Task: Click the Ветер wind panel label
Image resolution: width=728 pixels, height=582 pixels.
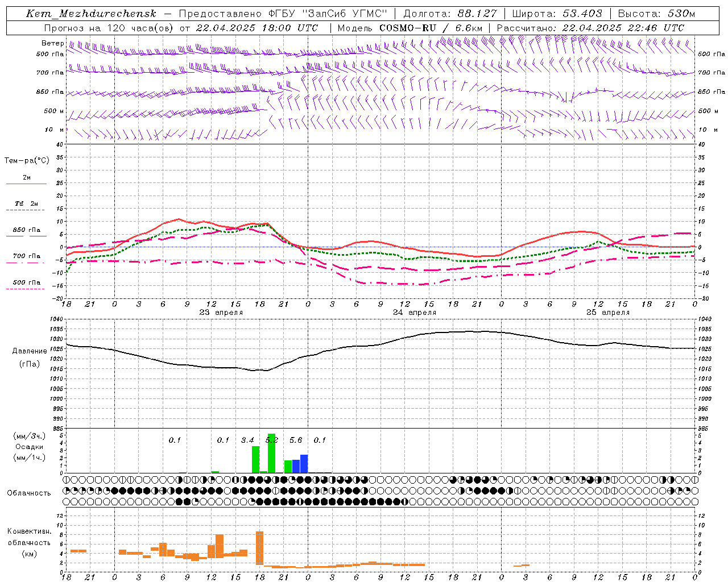Action: pyautogui.click(x=52, y=43)
